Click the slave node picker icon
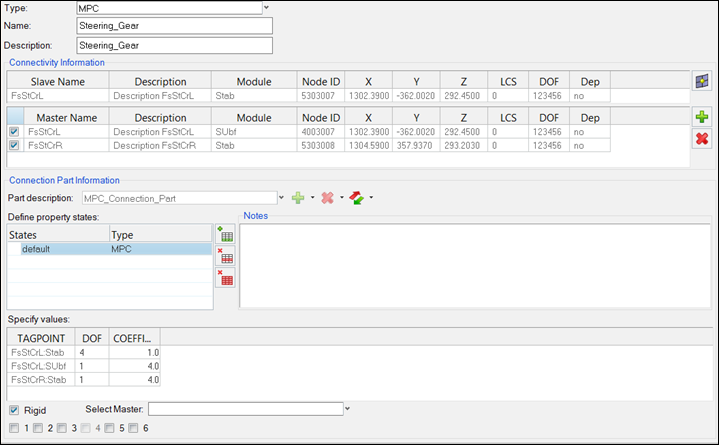719x445 pixels. 702,81
